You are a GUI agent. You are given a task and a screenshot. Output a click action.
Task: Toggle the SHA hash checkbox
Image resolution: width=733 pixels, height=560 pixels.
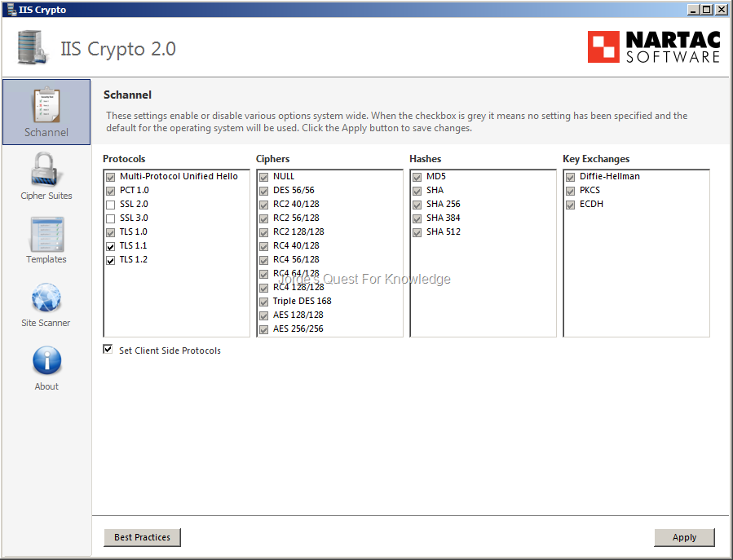417,192
